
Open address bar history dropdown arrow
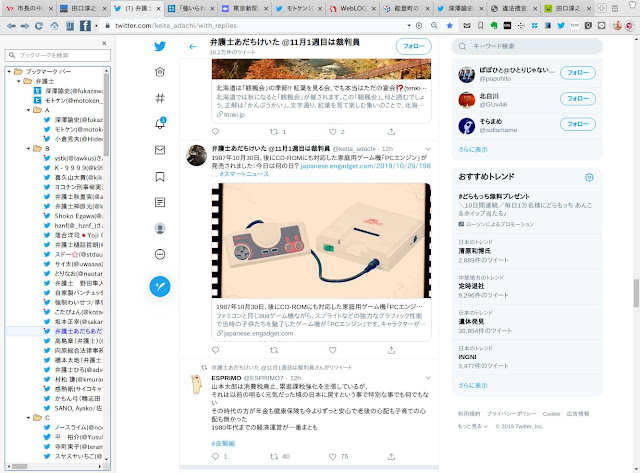coord(409,25)
